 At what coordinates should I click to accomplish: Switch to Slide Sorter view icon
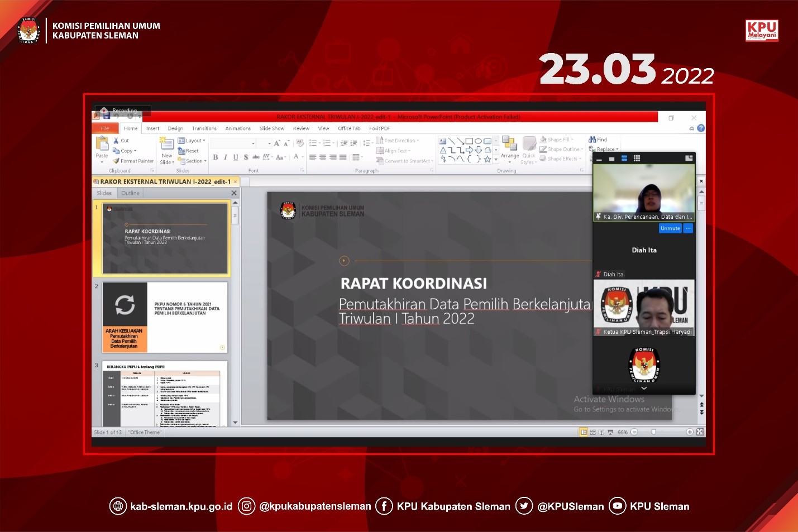tap(592, 432)
